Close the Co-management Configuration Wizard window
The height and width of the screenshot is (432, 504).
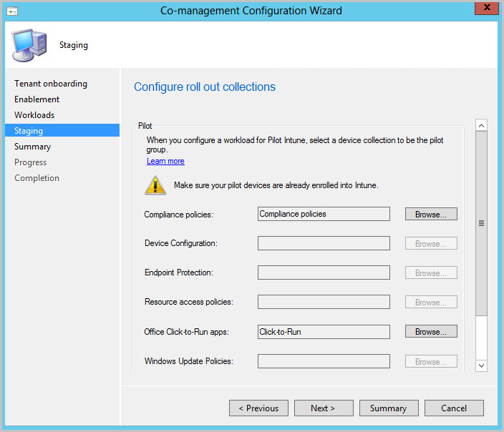(x=486, y=9)
